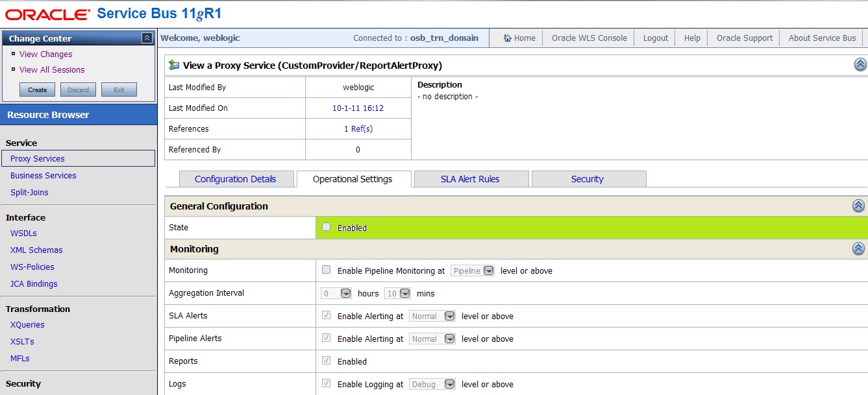This screenshot has width=868, height=395.
Task: Open Pipeline Alerts Normal level dropdown
Action: pyautogui.click(x=432, y=339)
